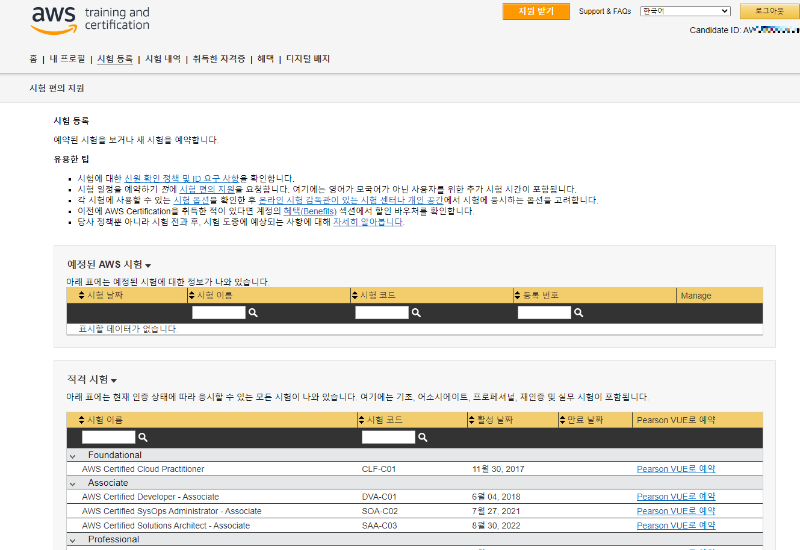Open 디지털 배지 navigation item

308,59
